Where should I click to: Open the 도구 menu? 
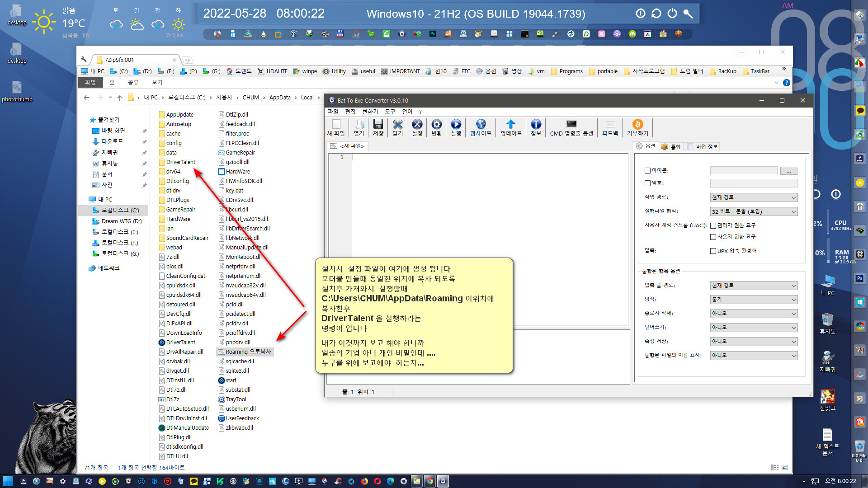[x=390, y=112]
